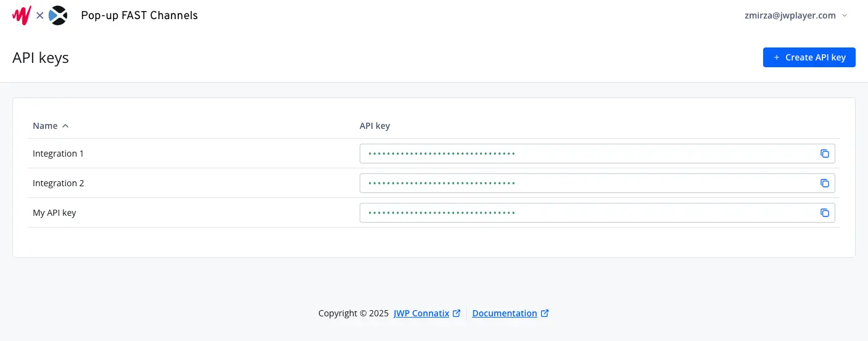Image resolution: width=868 pixels, height=341 pixels.
Task: Click the JW Player logo icon
Action: click(x=22, y=15)
